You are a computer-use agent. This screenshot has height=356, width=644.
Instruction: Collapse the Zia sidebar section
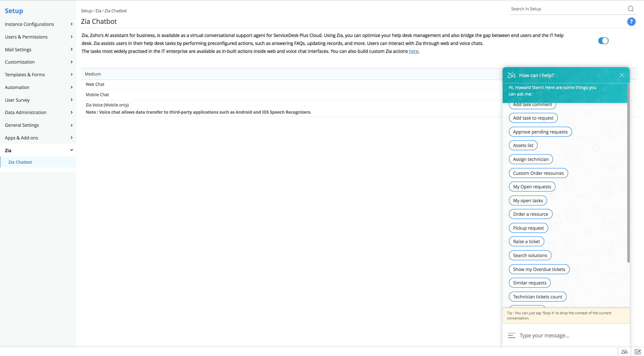click(72, 150)
